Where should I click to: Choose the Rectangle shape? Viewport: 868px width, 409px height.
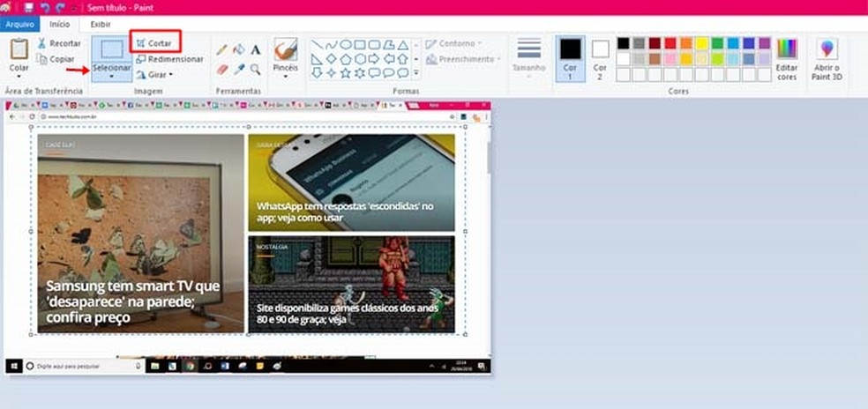coord(360,45)
